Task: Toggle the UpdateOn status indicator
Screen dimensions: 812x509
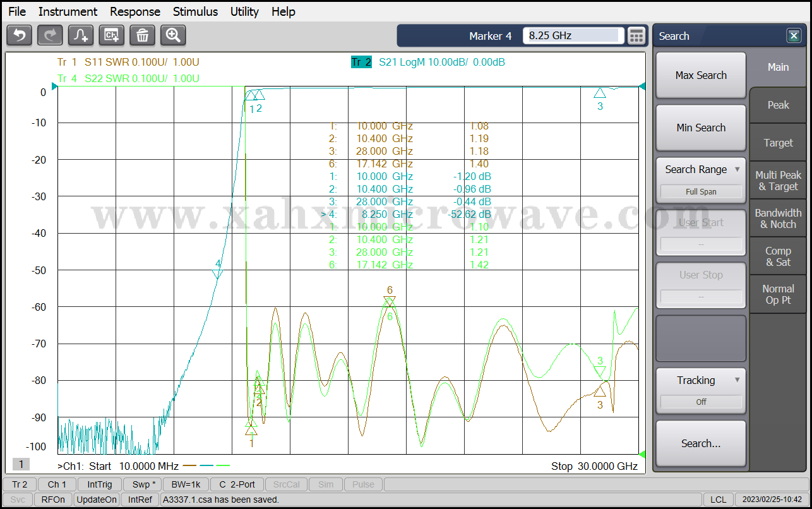Action: 97,500
